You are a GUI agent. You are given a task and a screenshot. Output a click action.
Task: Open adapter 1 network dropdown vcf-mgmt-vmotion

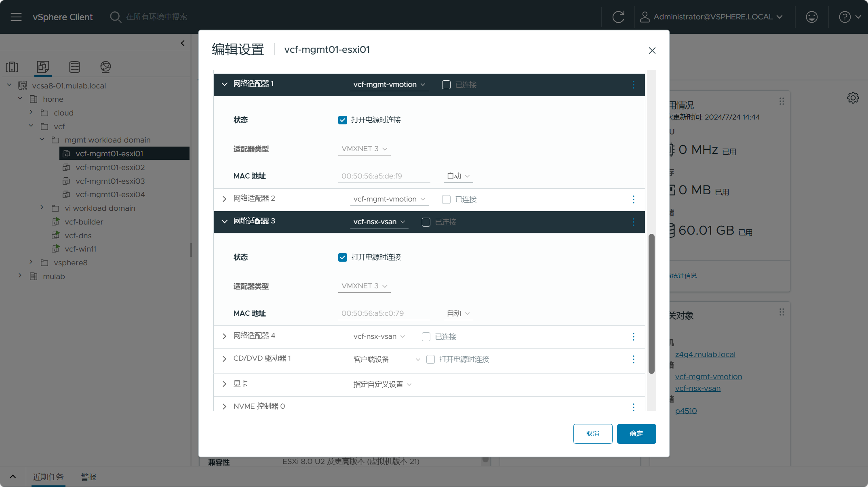pyautogui.click(x=389, y=85)
